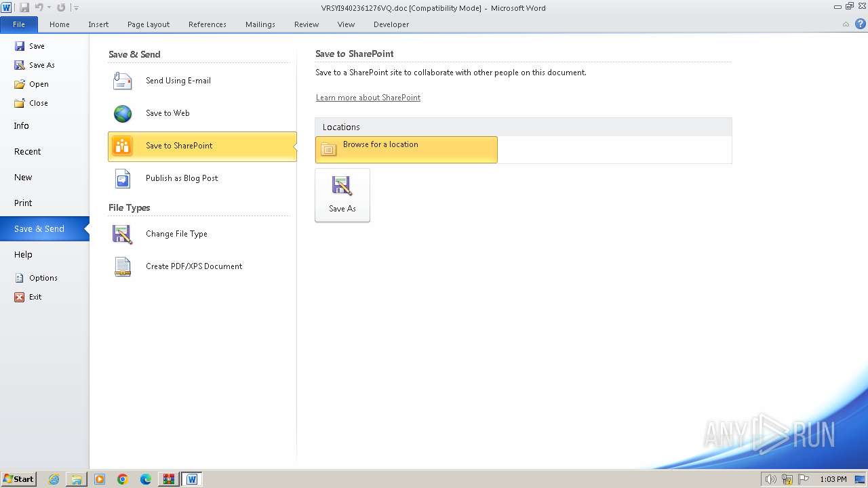Open Word Options from backstage menu
The width and height of the screenshot is (868, 488).
tap(44, 278)
